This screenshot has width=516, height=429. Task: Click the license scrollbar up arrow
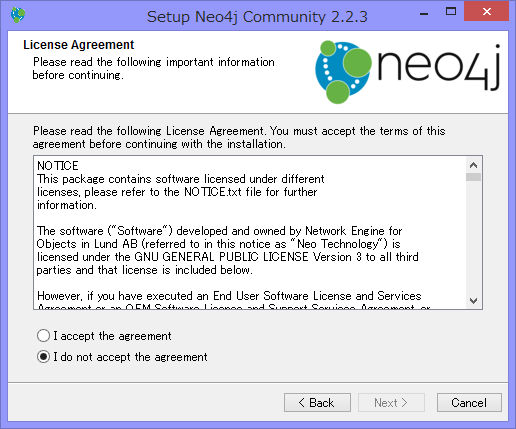(x=473, y=165)
